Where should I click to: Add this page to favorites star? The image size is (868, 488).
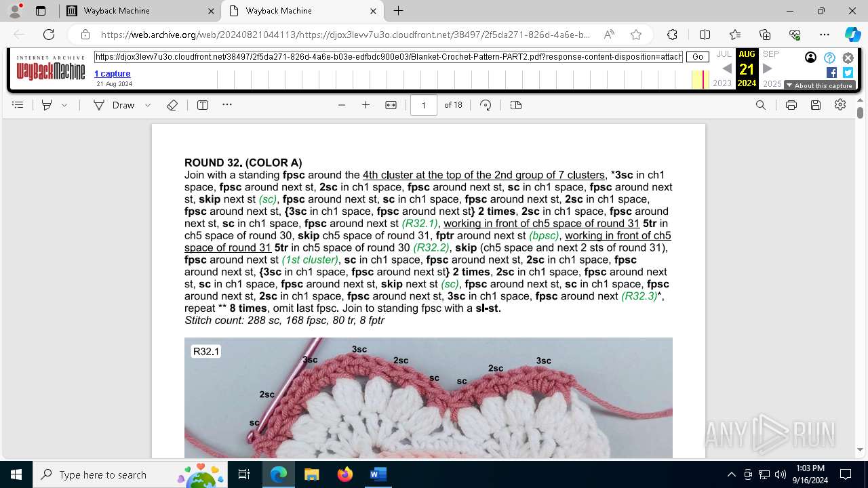(635, 35)
